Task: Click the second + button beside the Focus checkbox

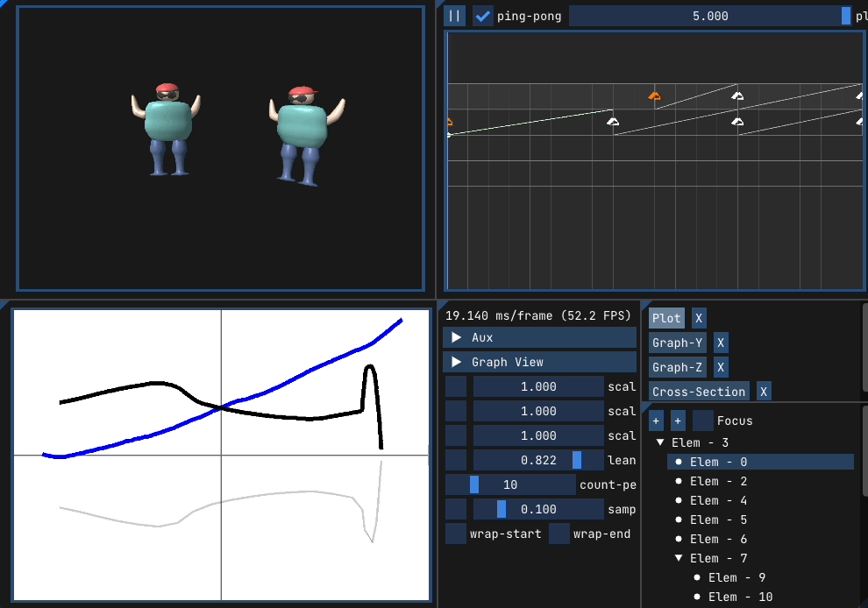Action: tap(678, 421)
